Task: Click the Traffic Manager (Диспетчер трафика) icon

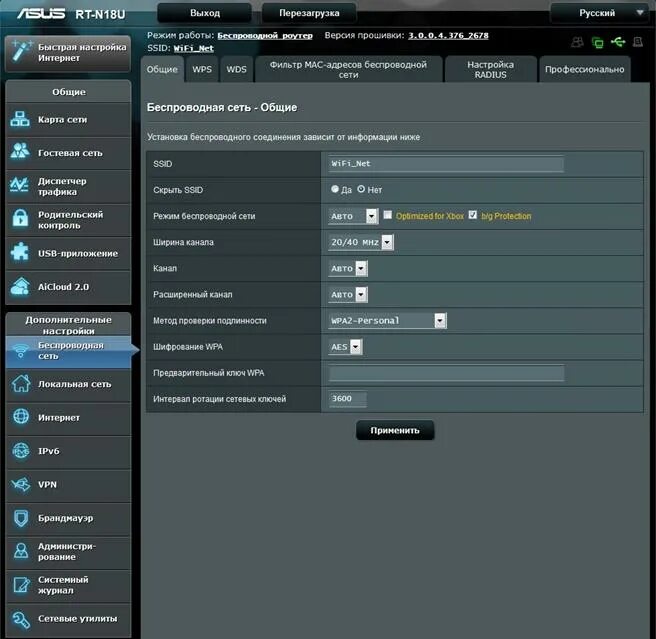Action: (x=20, y=185)
